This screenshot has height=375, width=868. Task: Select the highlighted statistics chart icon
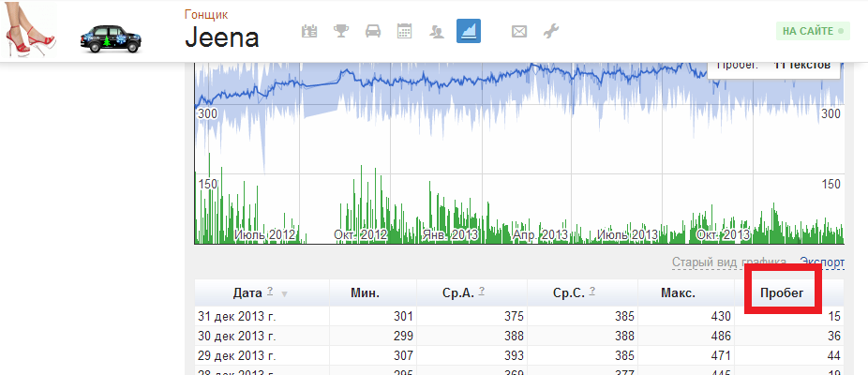469,31
